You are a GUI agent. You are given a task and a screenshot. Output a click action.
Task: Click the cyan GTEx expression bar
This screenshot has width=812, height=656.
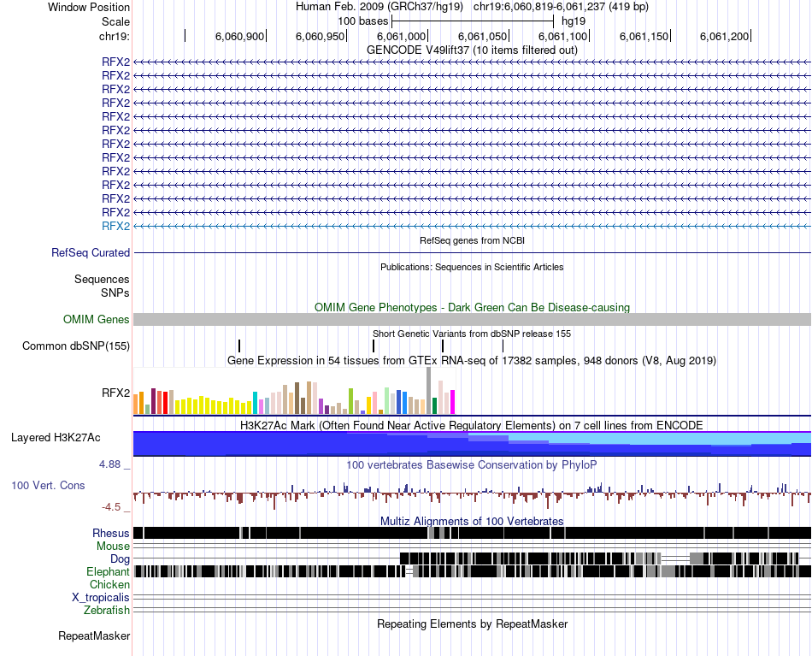[255, 403]
